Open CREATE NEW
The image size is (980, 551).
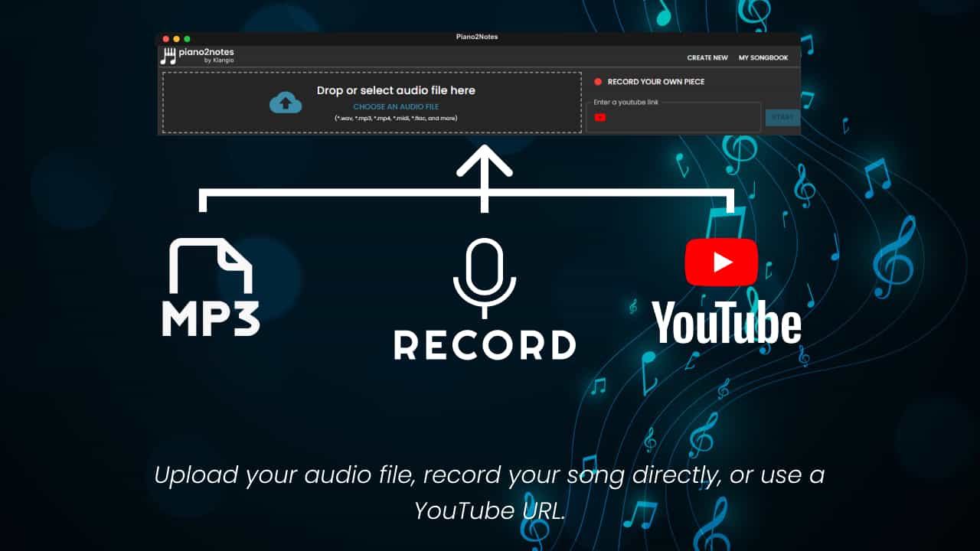pos(707,57)
